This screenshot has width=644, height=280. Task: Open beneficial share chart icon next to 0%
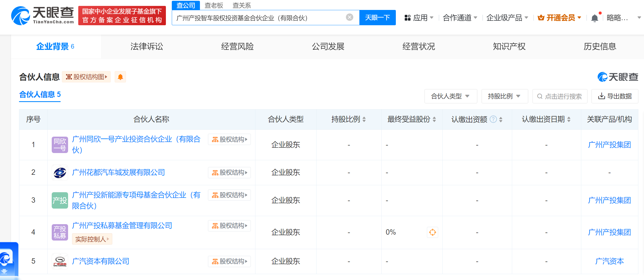[x=433, y=232]
